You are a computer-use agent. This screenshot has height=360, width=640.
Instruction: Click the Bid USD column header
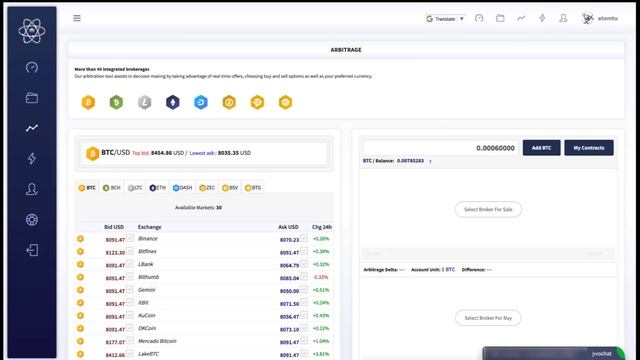coord(114,227)
